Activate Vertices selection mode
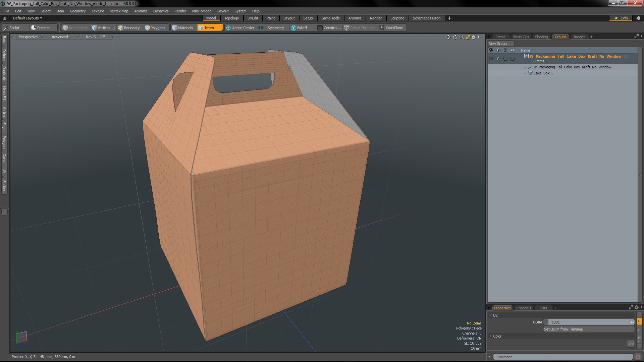Image resolution: width=644 pixels, height=362 pixels. (x=101, y=28)
